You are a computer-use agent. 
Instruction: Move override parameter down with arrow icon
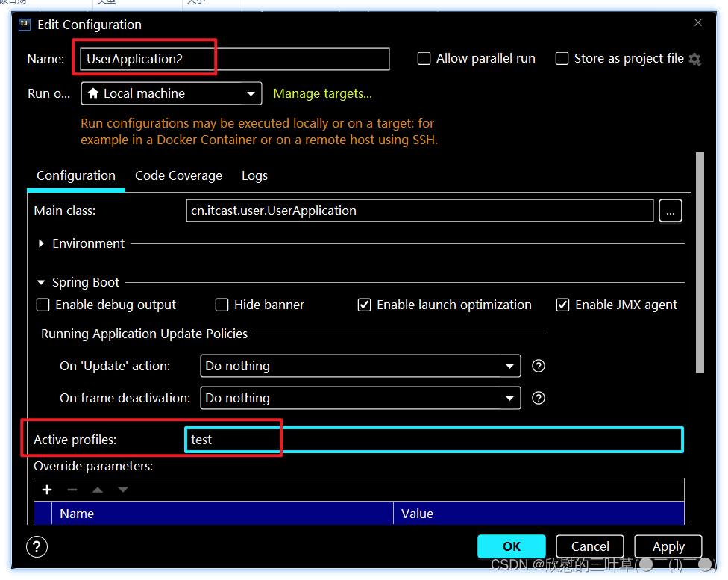click(x=122, y=490)
